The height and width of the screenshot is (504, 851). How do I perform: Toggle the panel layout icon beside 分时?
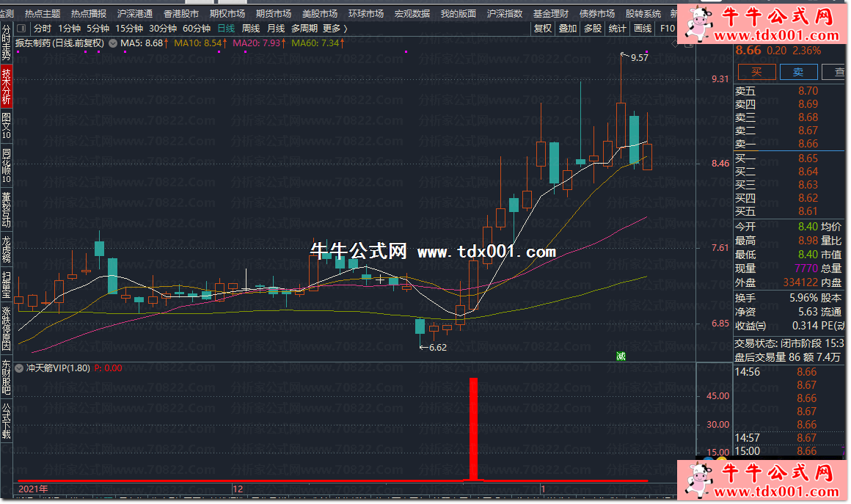21,29
